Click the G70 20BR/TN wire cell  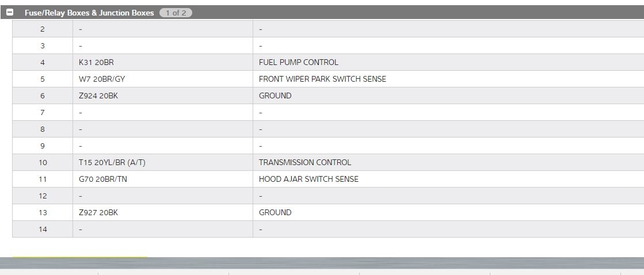(x=104, y=179)
